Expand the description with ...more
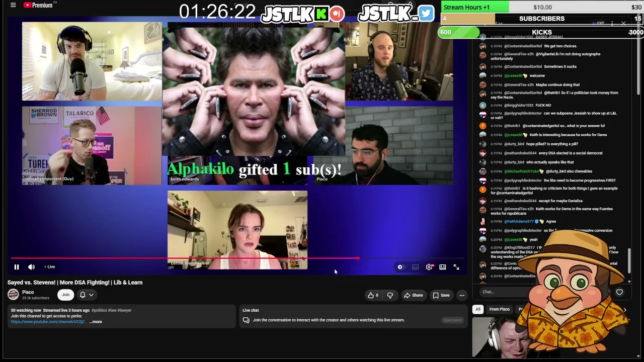 pyautogui.click(x=96, y=322)
